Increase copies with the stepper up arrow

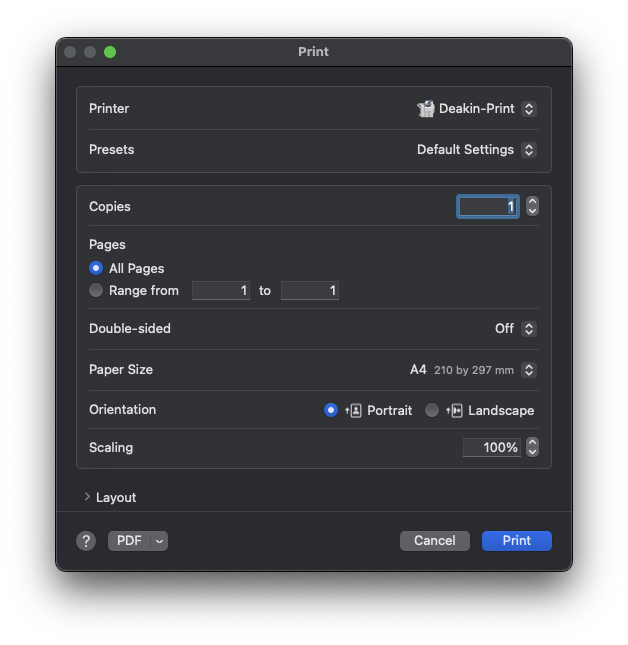click(x=533, y=202)
